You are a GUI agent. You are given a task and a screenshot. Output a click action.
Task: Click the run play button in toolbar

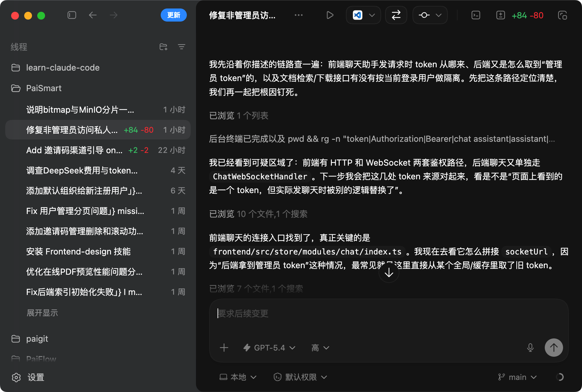330,15
